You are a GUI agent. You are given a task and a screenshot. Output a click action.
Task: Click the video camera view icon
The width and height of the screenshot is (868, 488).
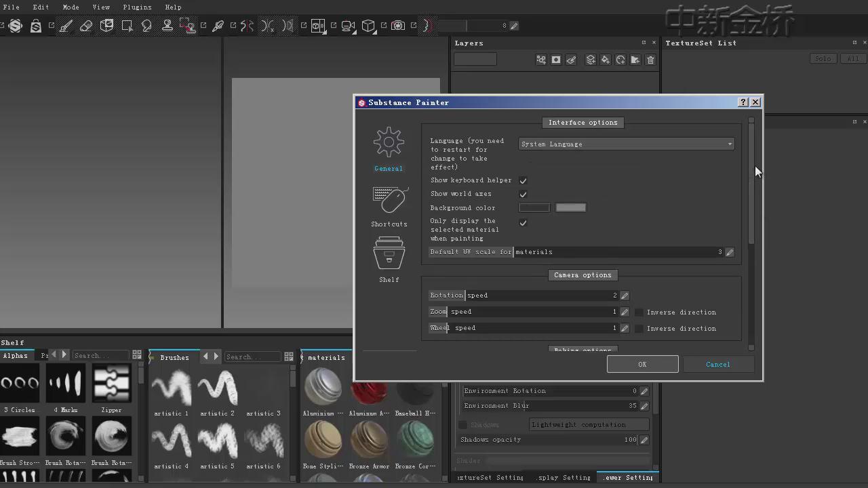coord(348,26)
